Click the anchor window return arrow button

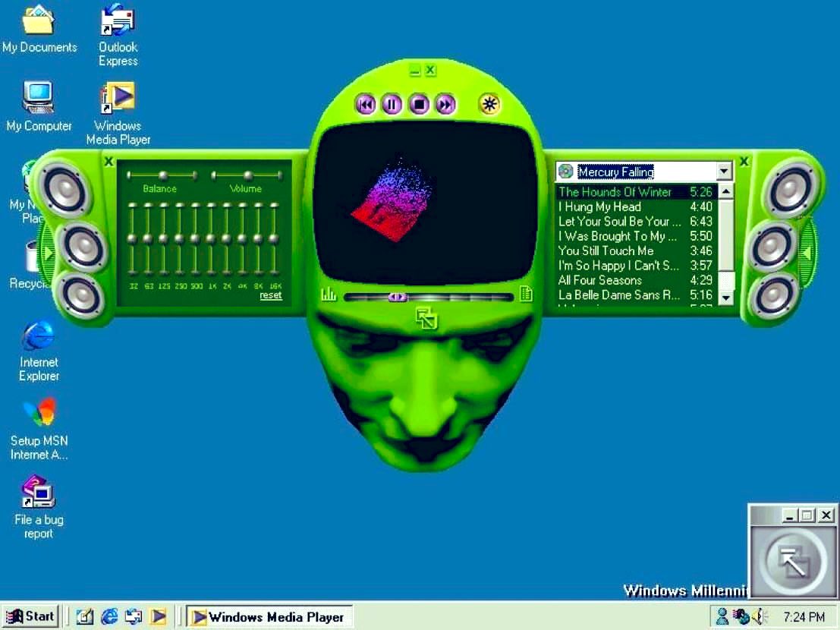pyautogui.click(x=792, y=561)
